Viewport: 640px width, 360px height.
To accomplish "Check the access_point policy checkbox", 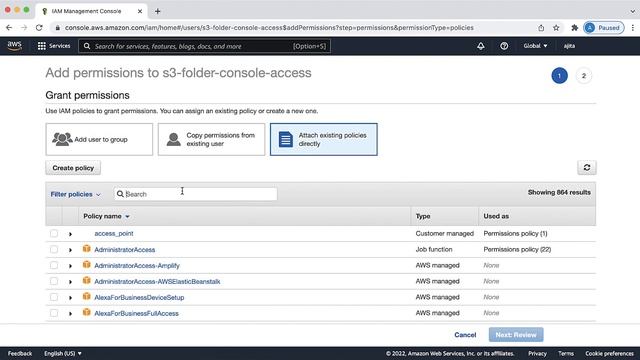I will (x=54, y=233).
